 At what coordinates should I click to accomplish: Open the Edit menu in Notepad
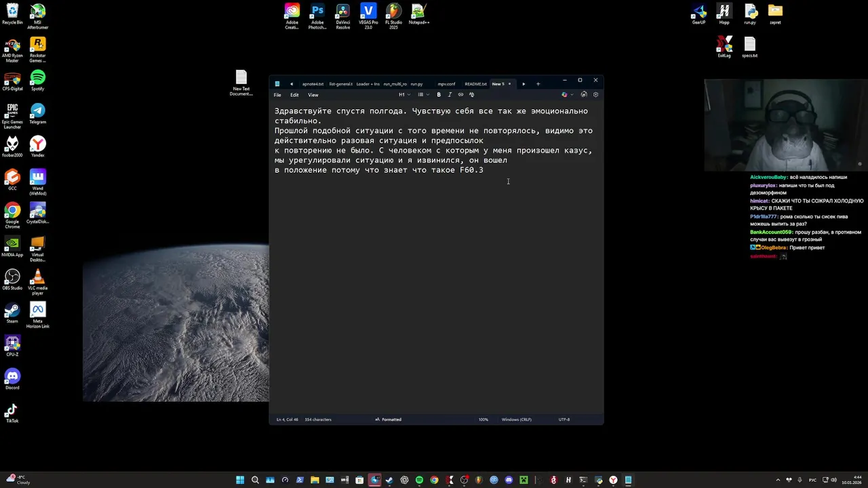click(x=294, y=95)
